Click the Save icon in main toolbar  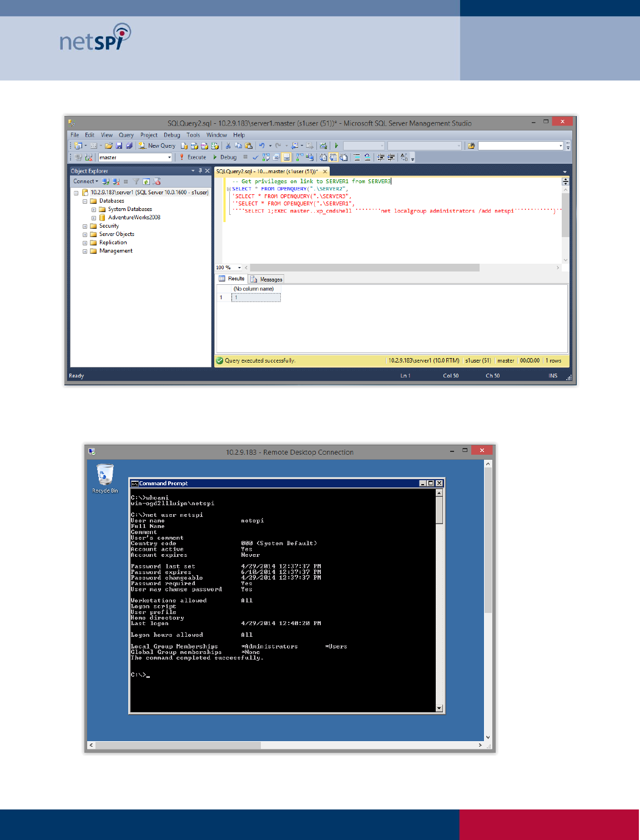click(119, 146)
